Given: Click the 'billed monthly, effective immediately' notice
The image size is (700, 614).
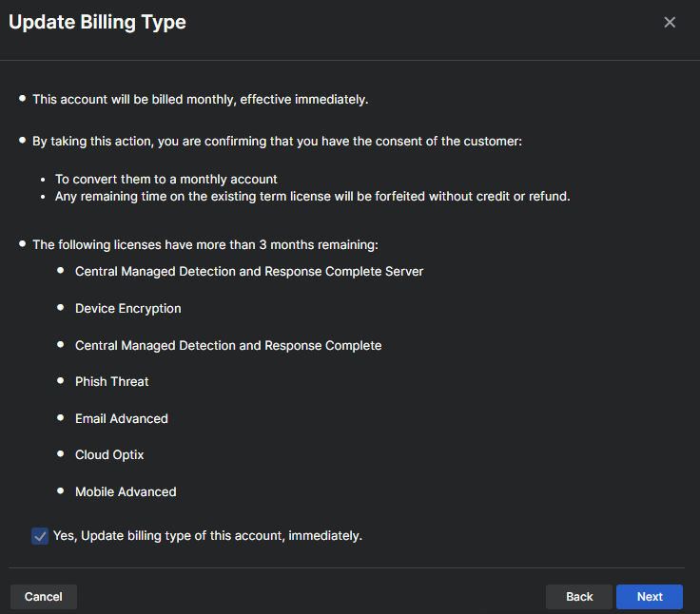Looking at the screenshot, I should 200,99.
